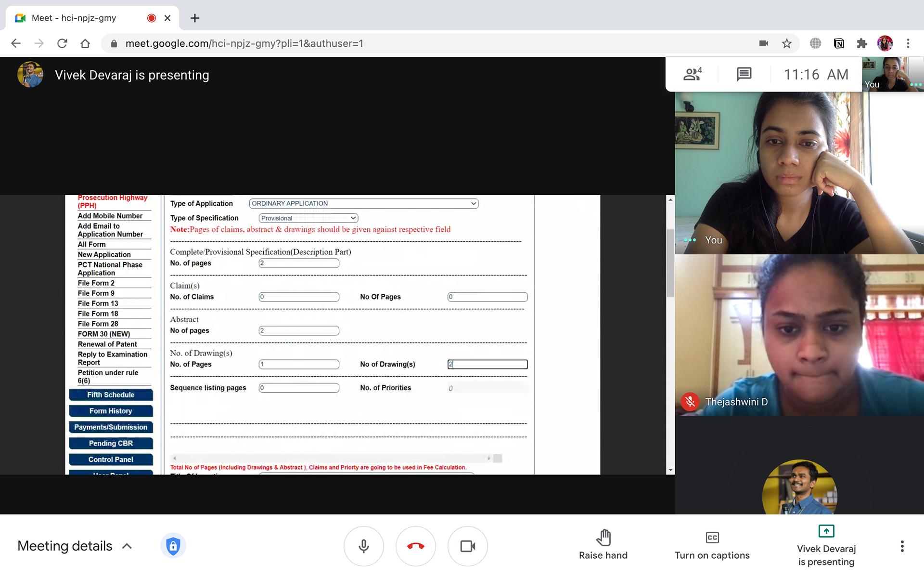Open Meet more options menu
Viewport: 924px width, 578px height.
(x=902, y=546)
